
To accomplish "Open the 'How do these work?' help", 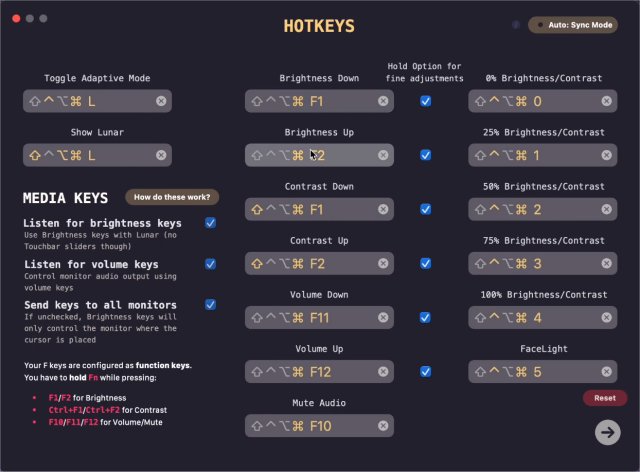I will (x=173, y=197).
